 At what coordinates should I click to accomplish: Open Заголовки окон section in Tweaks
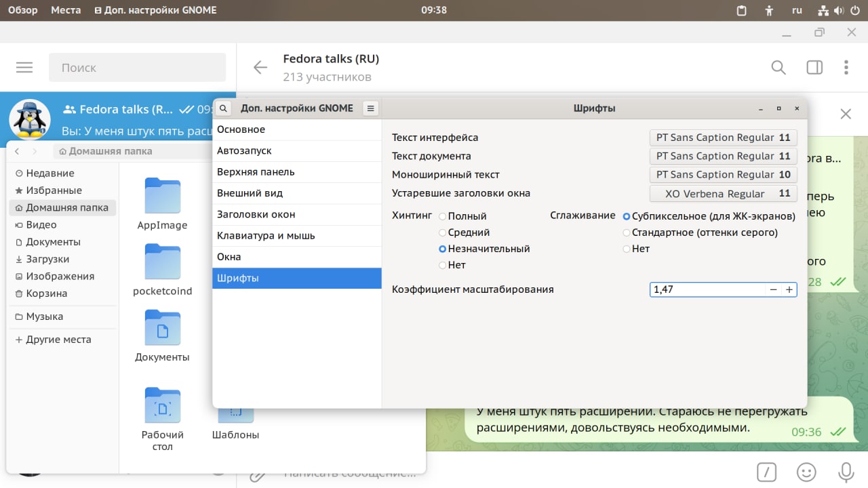[297, 214]
